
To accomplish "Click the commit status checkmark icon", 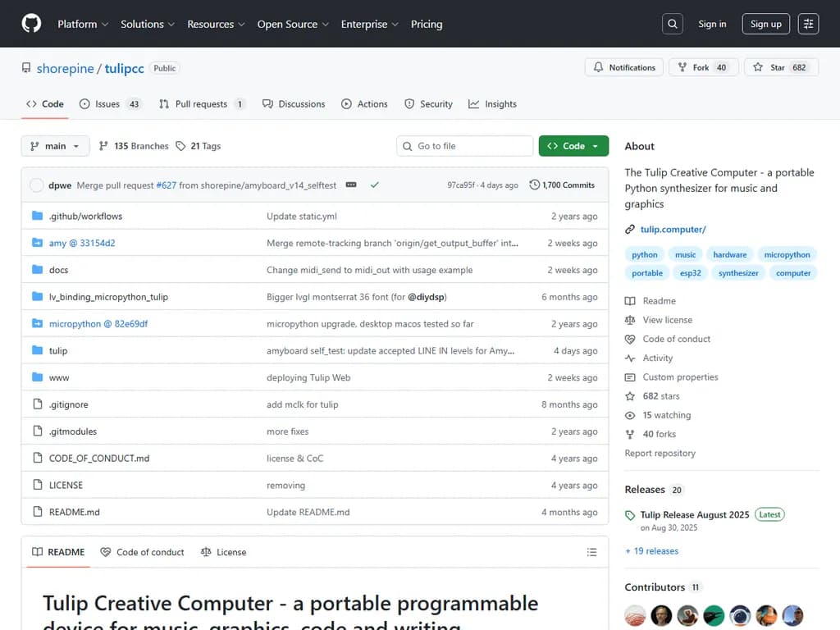I will coord(374,185).
